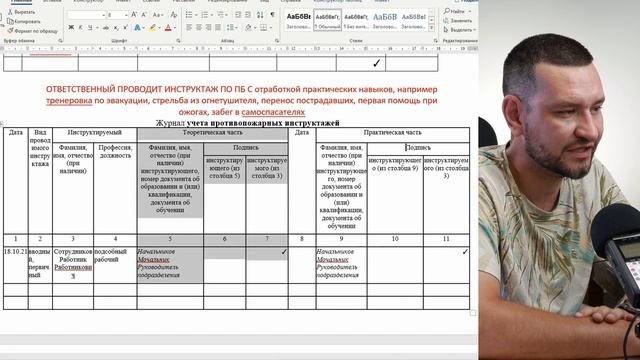Screen dimensions: 640x360
Task: Toggle underline Ч formatting
Action: [x=90, y=28]
